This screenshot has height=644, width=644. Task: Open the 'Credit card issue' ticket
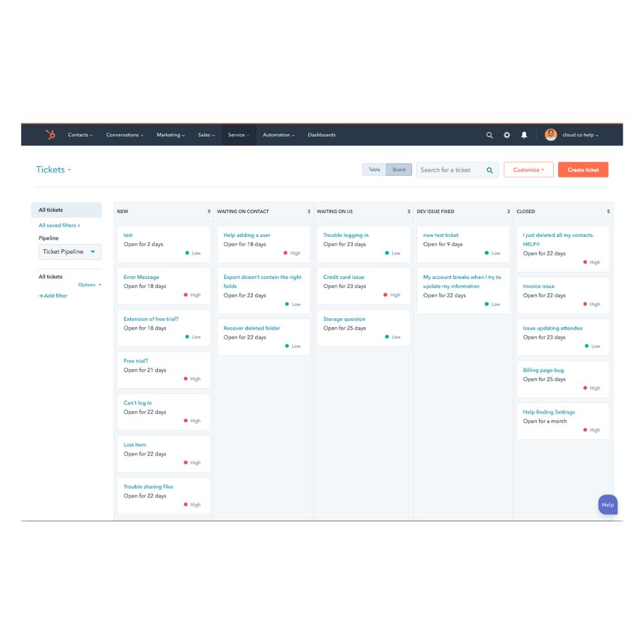click(344, 277)
